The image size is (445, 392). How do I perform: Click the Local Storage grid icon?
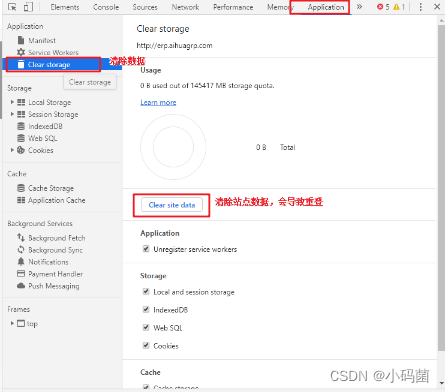(21, 102)
